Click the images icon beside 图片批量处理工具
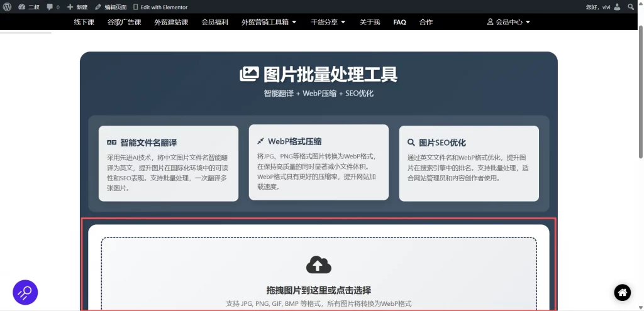This screenshot has height=311, width=644. [x=249, y=74]
